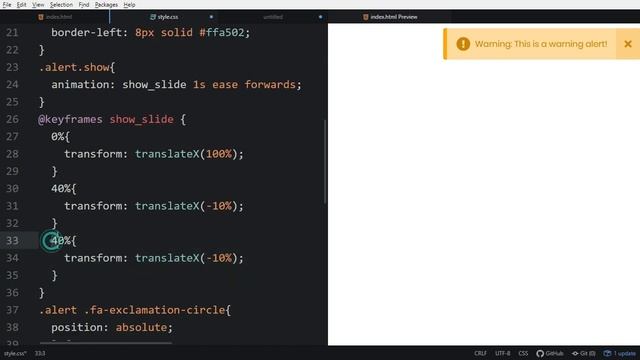The height and width of the screenshot is (360, 640).
Task: Open the Packages menu
Action: [106, 5]
